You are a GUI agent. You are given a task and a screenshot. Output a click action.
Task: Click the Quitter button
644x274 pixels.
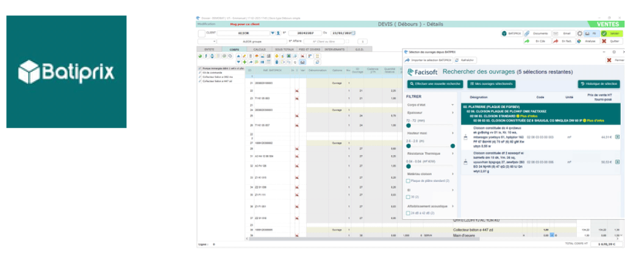coord(612,41)
